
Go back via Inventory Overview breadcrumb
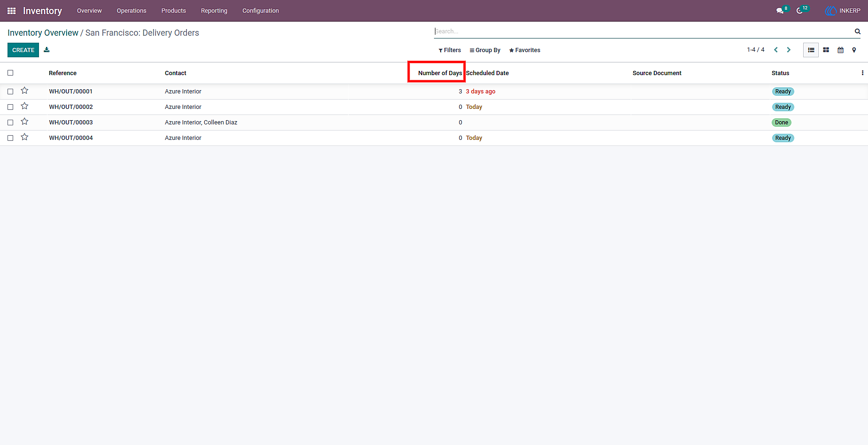[43, 33]
